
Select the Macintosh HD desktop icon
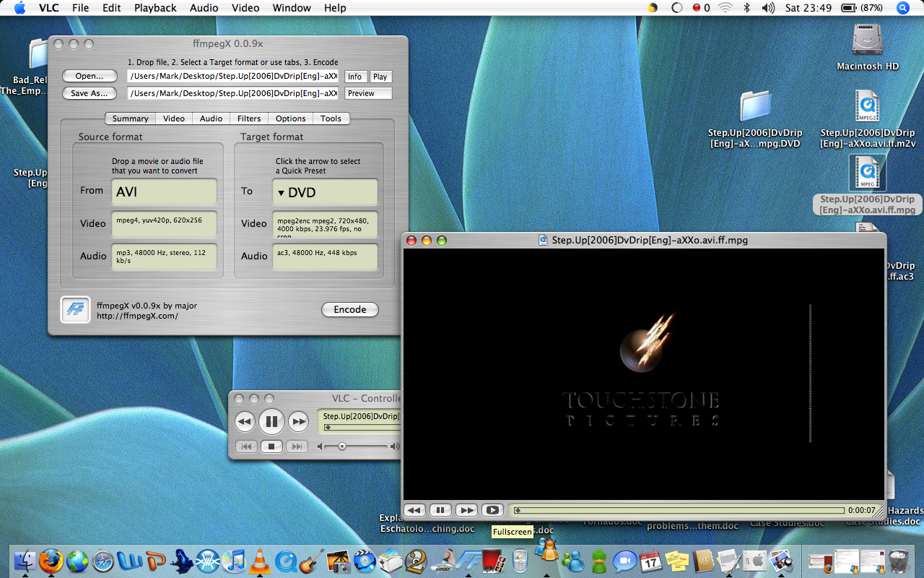(x=868, y=39)
